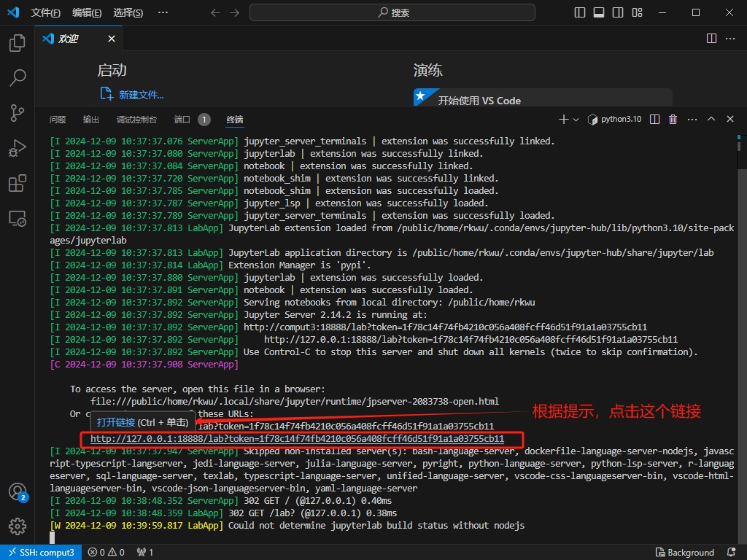Go forward using the title bar arrow
Screen dimensions: 747x560
(234, 12)
